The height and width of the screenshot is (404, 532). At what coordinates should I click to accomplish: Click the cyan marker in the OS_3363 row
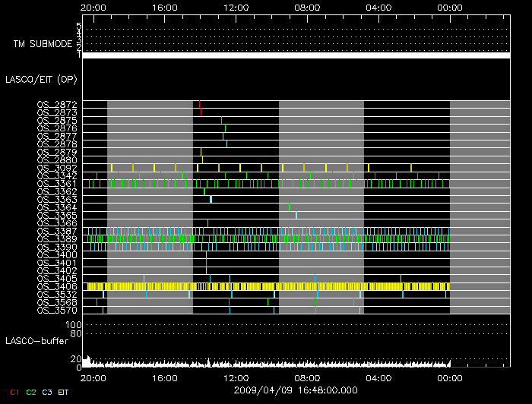point(211,199)
